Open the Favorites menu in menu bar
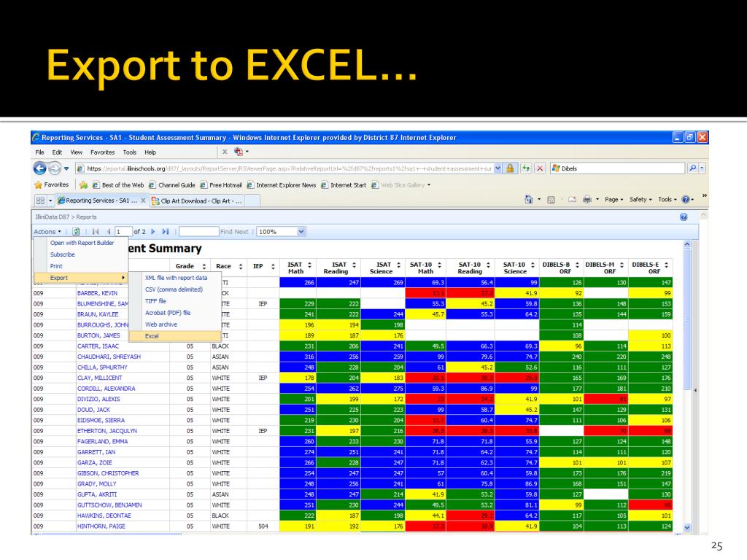 coord(102,152)
